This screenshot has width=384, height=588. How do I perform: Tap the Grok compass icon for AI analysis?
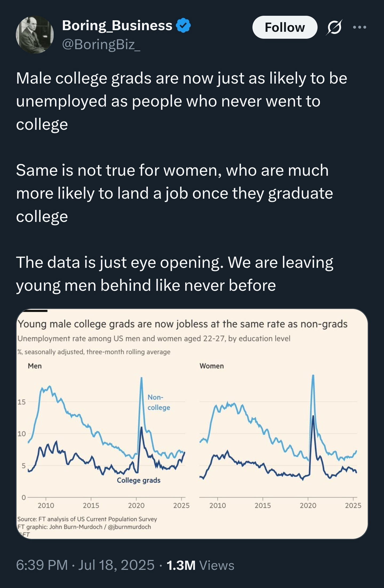click(334, 28)
